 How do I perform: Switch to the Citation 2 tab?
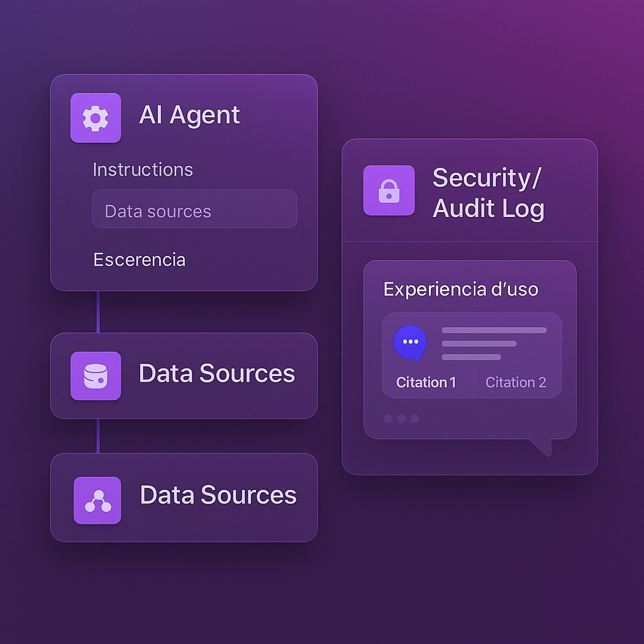tap(516, 382)
